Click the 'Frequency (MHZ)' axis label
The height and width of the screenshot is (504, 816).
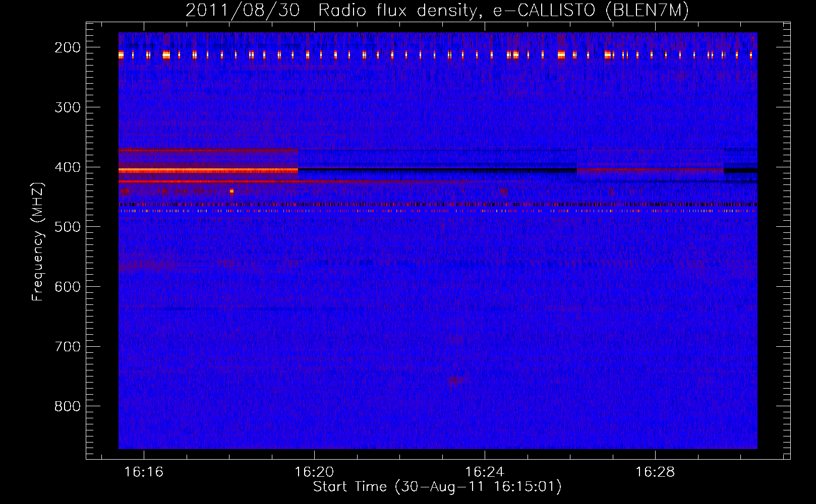(x=38, y=241)
